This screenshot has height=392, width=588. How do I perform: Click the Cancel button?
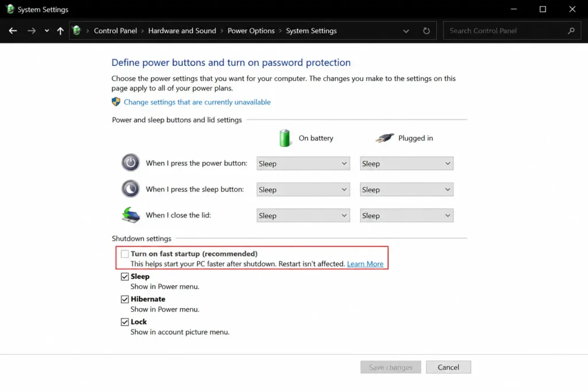pyautogui.click(x=448, y=367)
